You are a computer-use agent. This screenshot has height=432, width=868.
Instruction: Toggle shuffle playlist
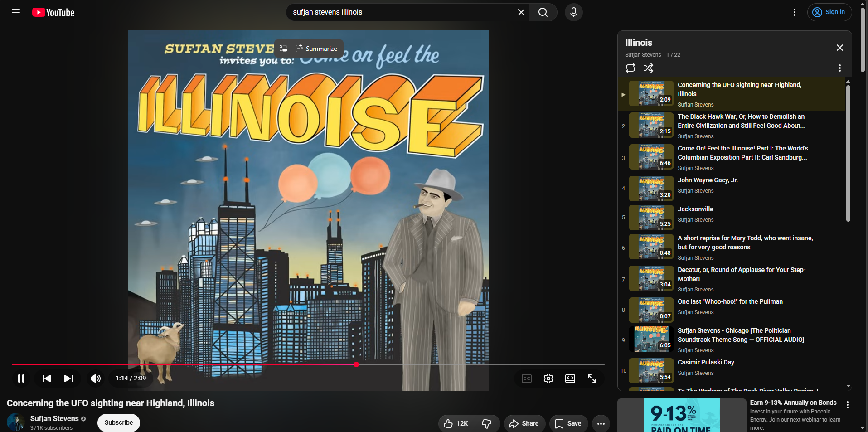pyautogui.click(x=648, y=68)
